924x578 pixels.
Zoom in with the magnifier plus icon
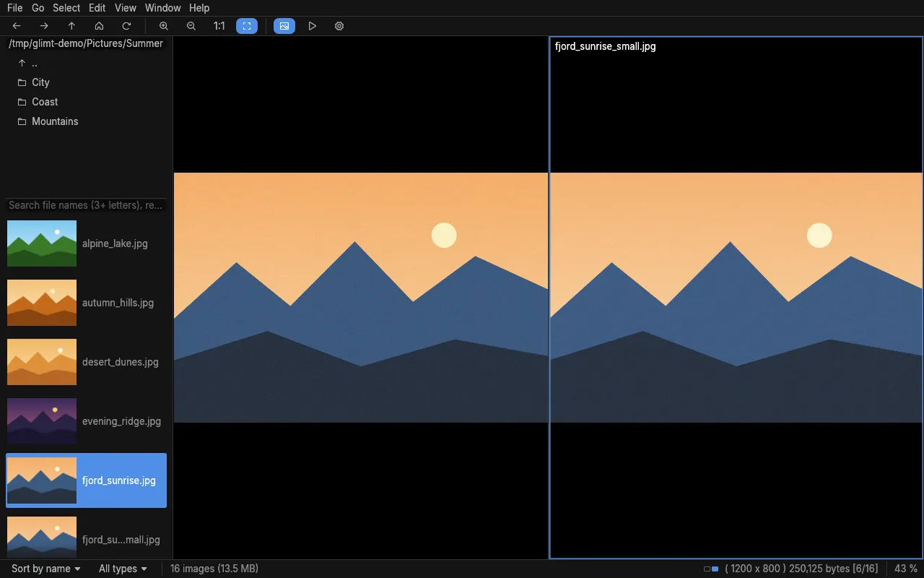pyautogui.click(x=164, y=26)
